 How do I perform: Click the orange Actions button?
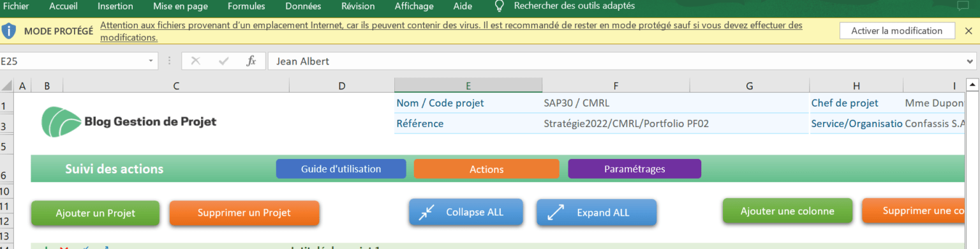(487, 169)
